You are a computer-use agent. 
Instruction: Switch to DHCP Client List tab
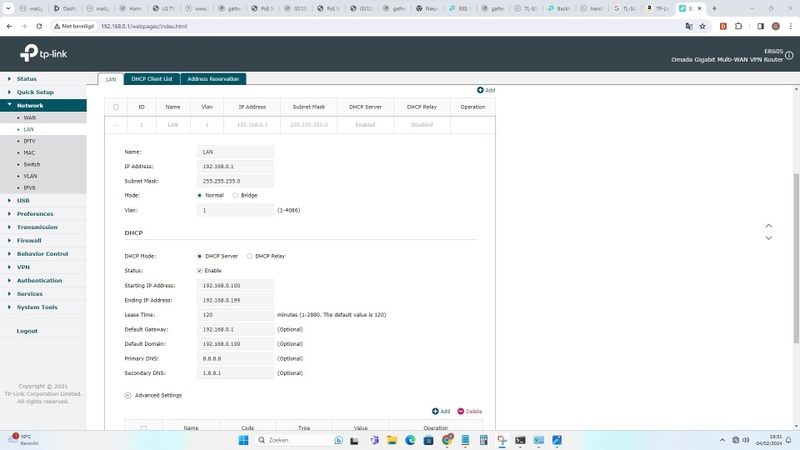click(x=152, y=79)
